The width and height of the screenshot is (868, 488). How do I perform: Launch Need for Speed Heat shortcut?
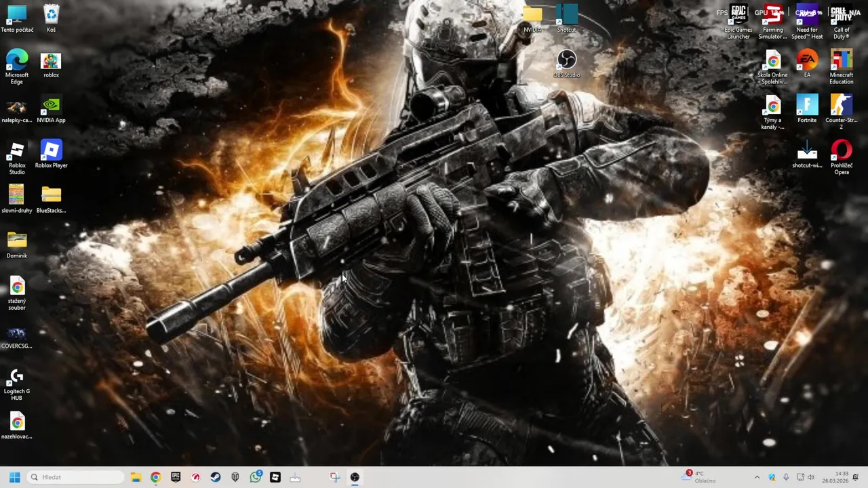click(x=807, y=22)
